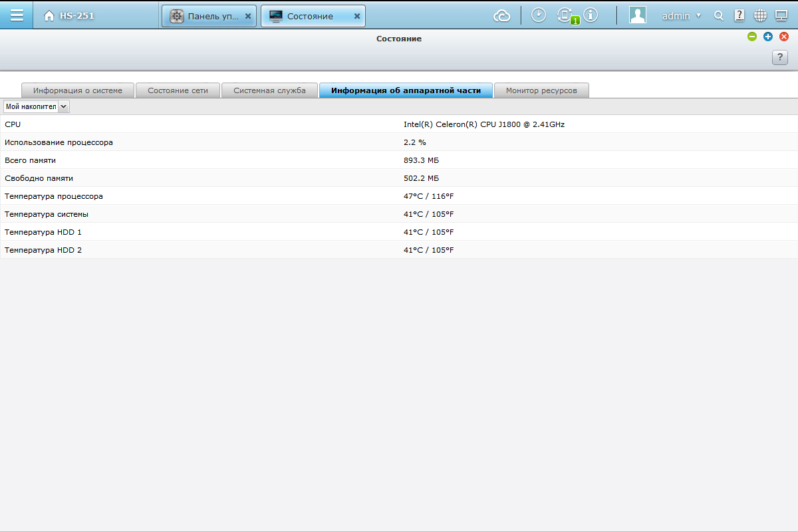Click the CPU row label
The image size is (798, 532).
pyautogui.click(x=13, y=124)
